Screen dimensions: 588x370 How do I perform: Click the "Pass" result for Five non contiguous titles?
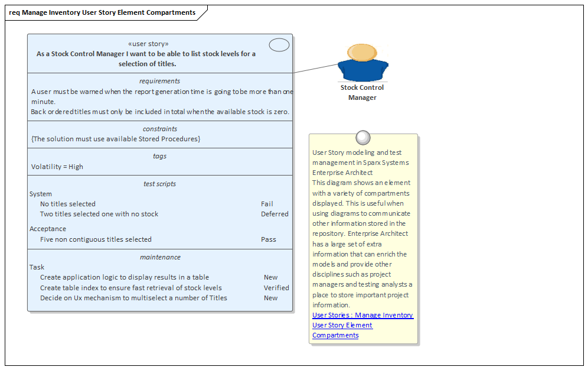pos(269,239)
